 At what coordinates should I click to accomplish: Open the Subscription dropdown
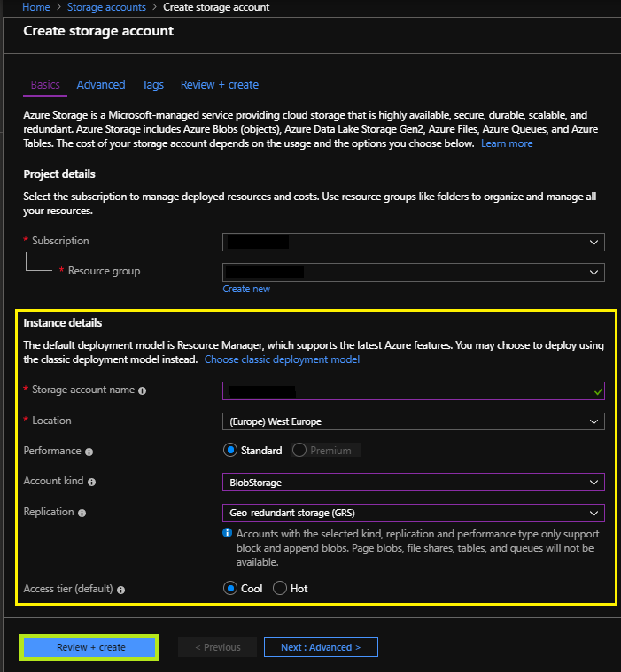[414, 242]
